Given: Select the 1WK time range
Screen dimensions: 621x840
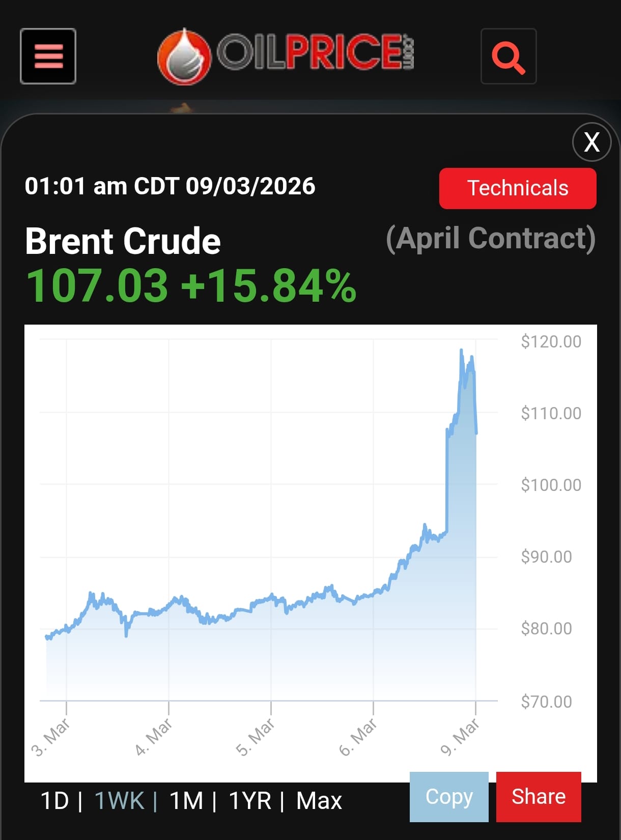Looking at the screenshot, I should pyautogui.click(x=120, y=801).
